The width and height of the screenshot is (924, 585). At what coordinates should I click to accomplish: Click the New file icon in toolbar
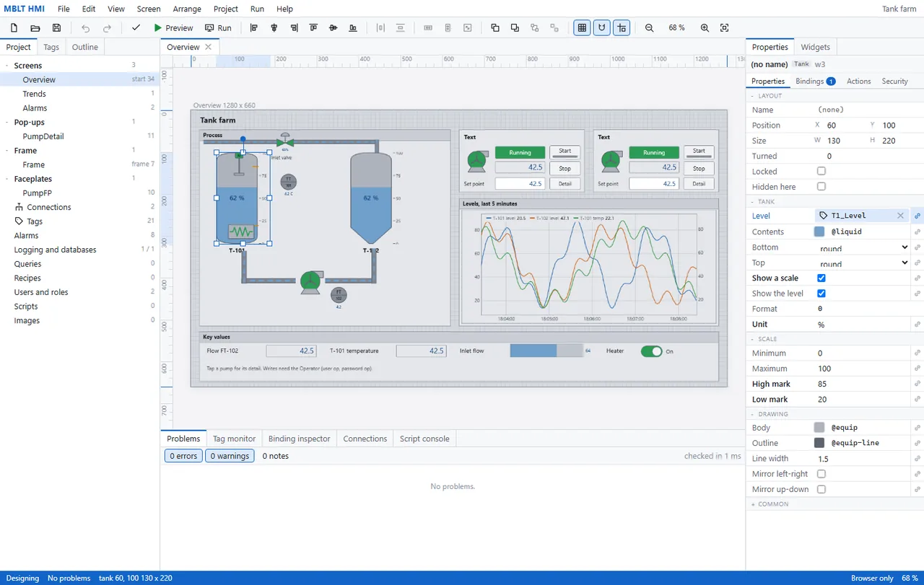[x=14, y=28]
